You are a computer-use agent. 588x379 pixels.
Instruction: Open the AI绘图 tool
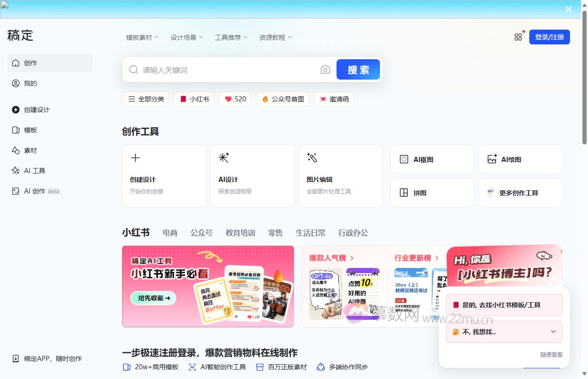coord(520,159)
